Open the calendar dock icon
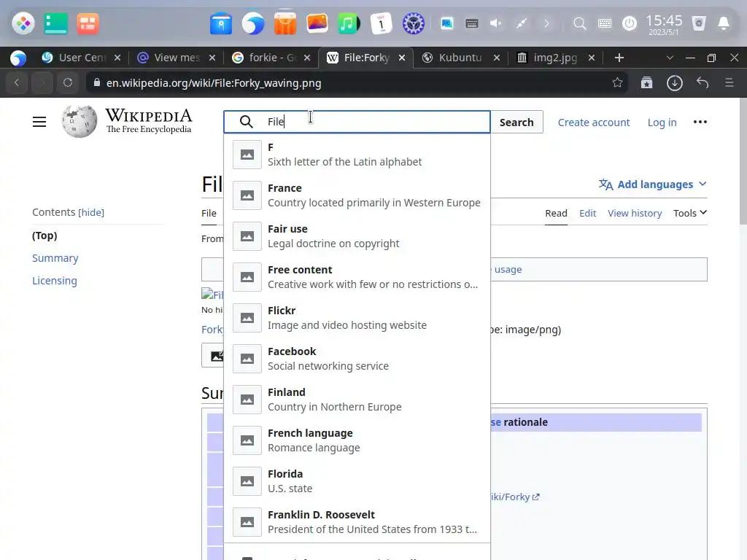Image resolution: width=747 pixels, height=560 pixels. coord(381,23)
